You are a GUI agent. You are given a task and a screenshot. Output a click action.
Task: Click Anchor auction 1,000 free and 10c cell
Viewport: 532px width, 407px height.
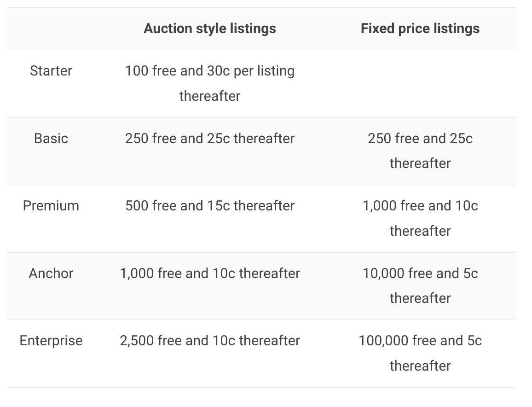click(x=210, y=273)
